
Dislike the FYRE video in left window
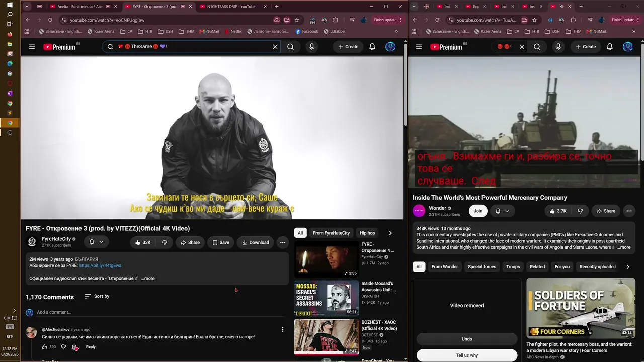point(164,242)
